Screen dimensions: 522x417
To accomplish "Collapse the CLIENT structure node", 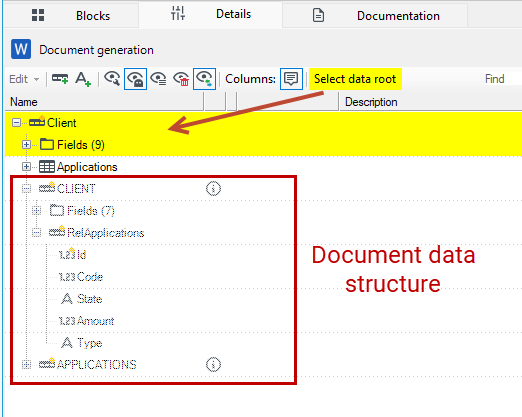I will [26, 189].
